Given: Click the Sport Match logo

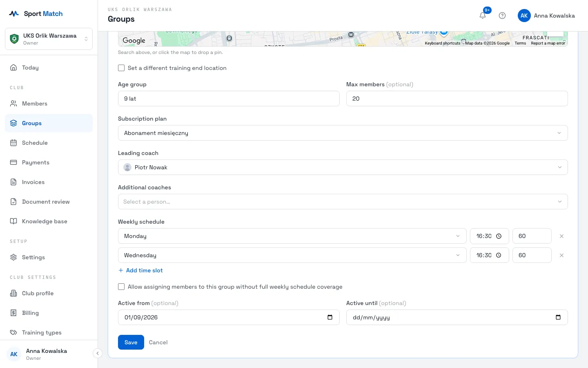Looking at the screenshot, I should 36,13.
